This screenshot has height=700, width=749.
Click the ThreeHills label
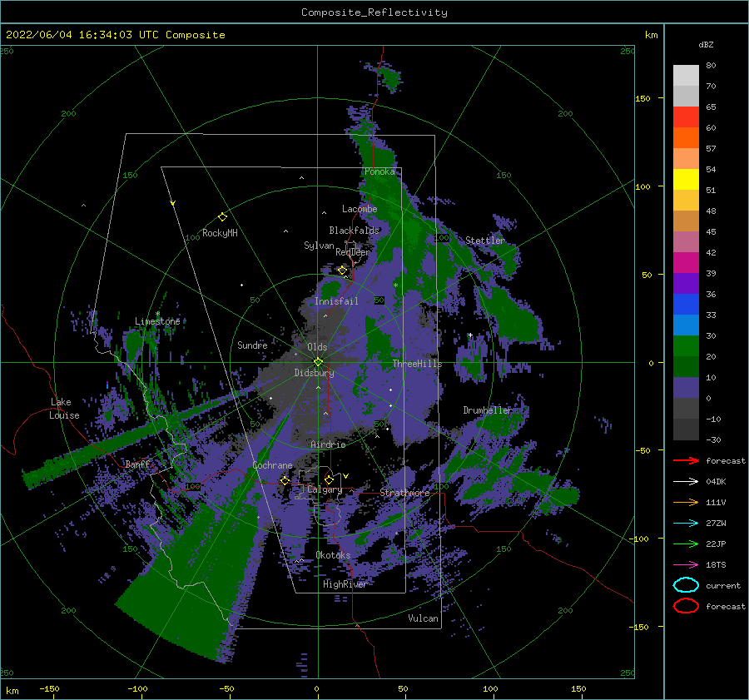coord(418,364)
